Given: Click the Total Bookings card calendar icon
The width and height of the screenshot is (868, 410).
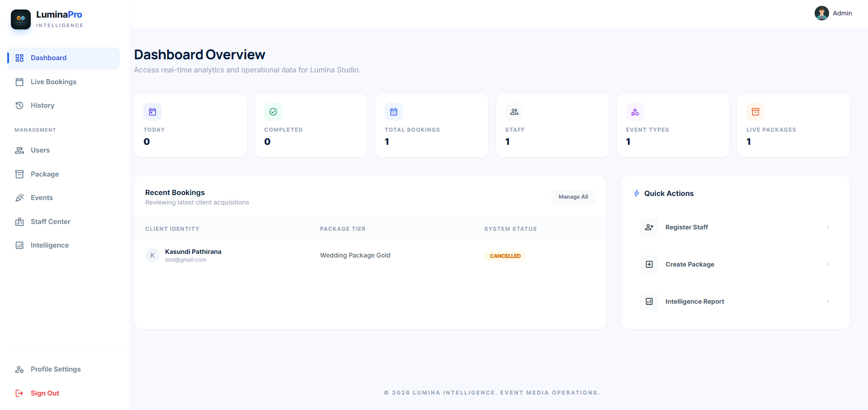Looking at the screenshot, I should 394,112.
